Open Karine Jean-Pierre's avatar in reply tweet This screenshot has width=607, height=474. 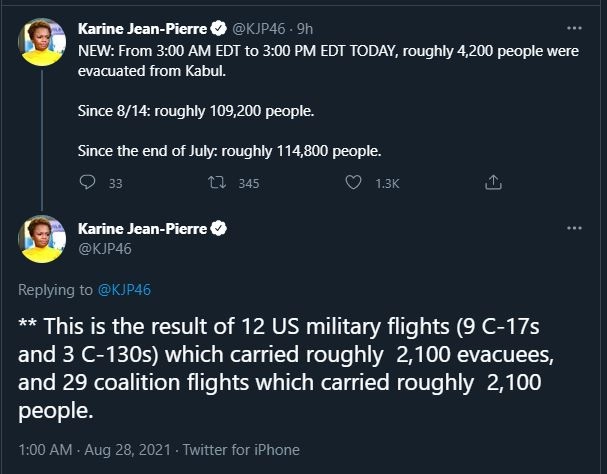pyautogui.click(x=41, y=239)
